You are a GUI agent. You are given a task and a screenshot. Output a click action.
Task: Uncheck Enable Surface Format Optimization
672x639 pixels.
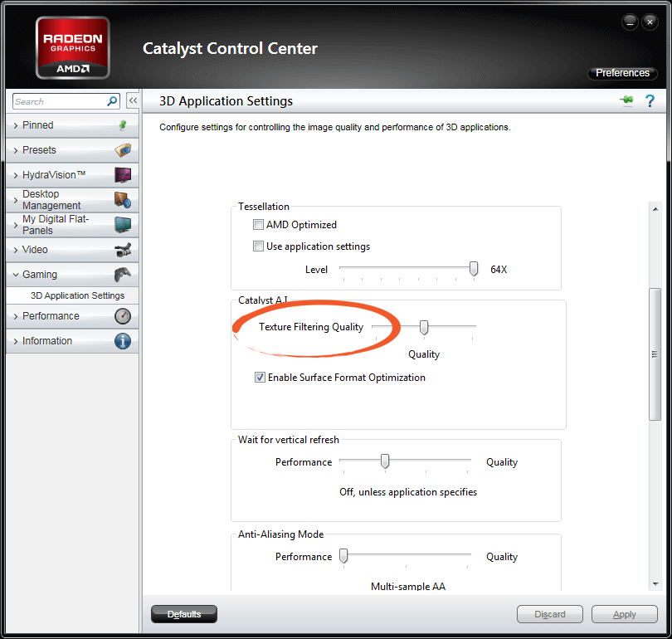pyautogui.click(x=260, y=377)
